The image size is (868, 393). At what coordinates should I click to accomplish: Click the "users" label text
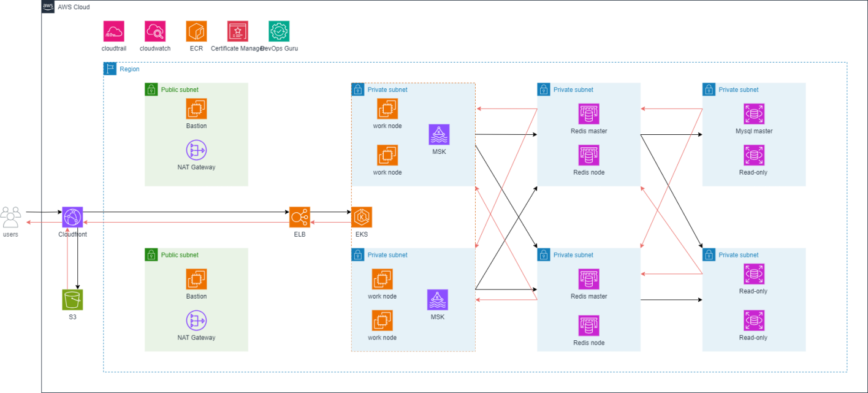pos(10,234)
